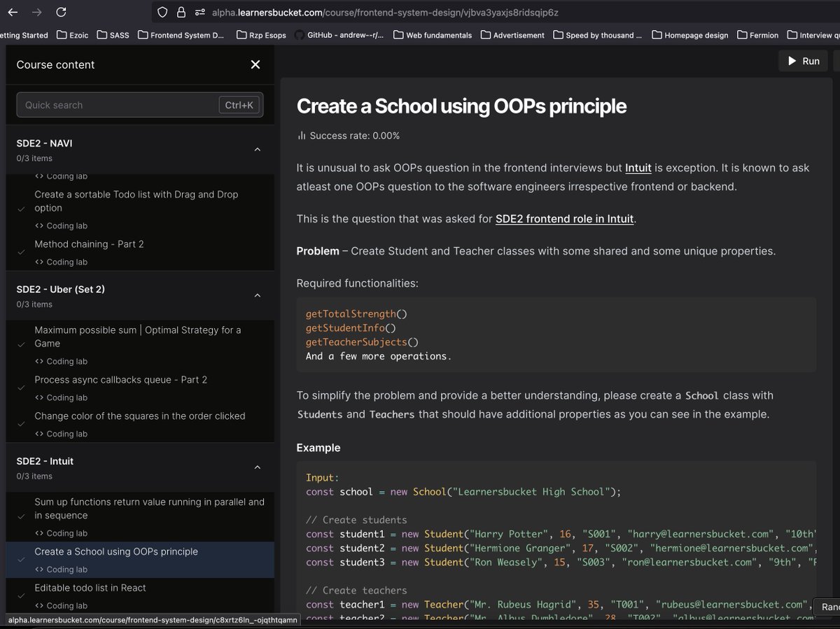Open Method chaining - Part 2 lesson
This screenshot has height=629, width=840.
coord(89,244)
